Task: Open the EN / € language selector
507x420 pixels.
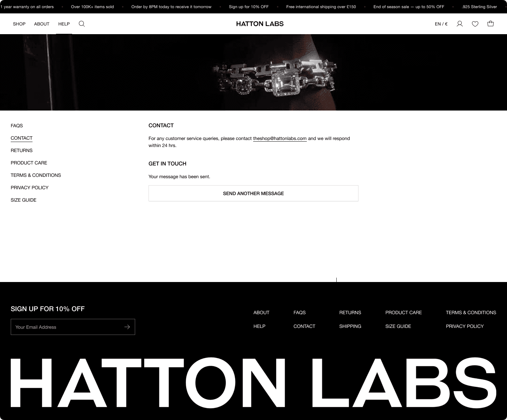Action: (441, 24)
